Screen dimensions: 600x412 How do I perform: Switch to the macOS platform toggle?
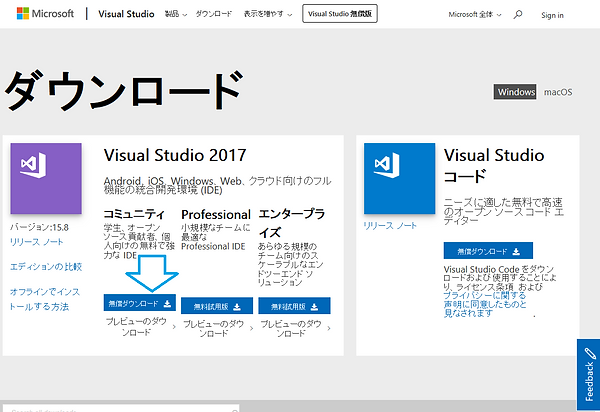[558, 92]
